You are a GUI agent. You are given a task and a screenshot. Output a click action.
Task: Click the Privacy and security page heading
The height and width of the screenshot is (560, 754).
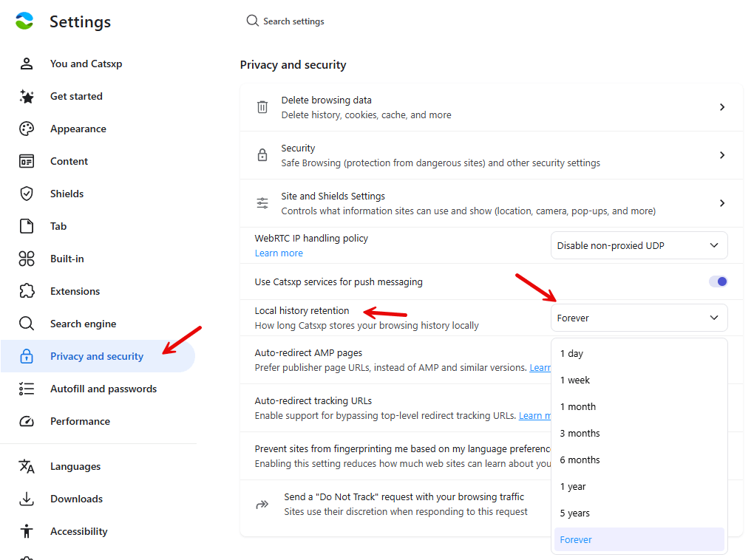coord(293,64)
